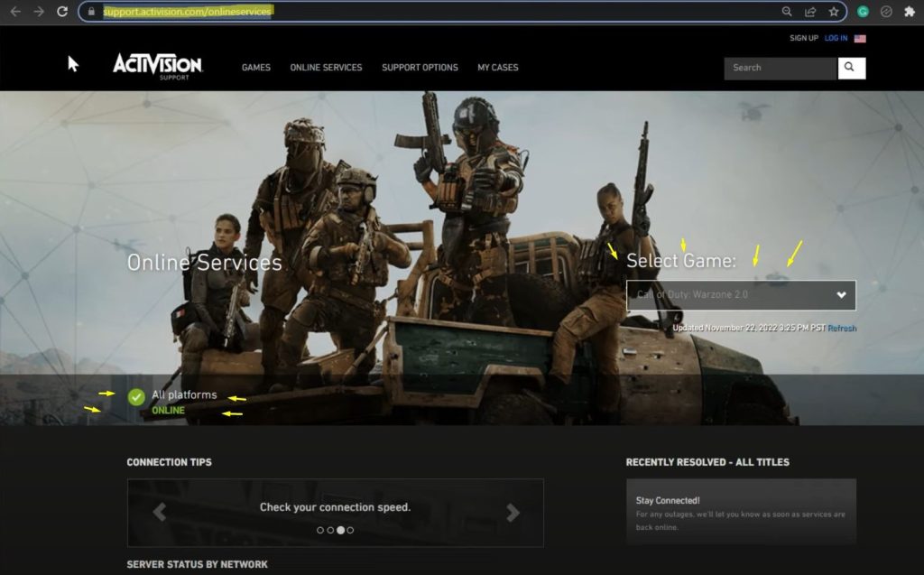The width and height of the screenshot is (924, 575).
Task: Expand the Select Game dropdown
Action: tap(741, 295)
